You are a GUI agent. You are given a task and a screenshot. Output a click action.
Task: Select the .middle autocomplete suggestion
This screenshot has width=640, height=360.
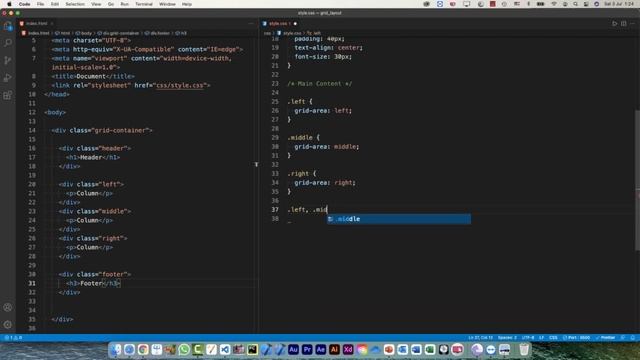coord(399,219)
